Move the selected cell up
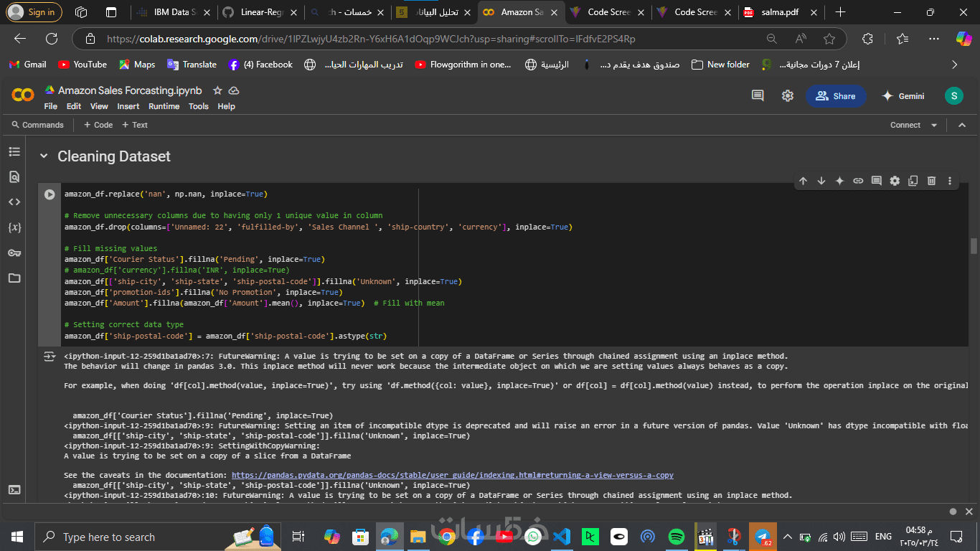 [803, 181]
